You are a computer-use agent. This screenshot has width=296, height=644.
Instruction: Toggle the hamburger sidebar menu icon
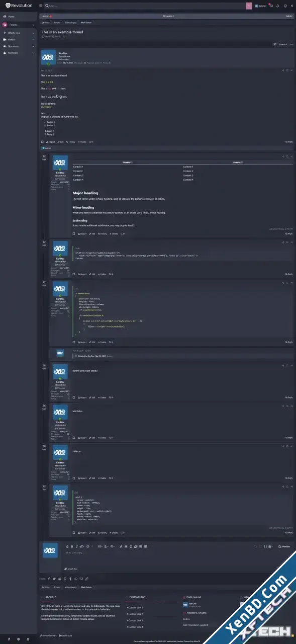pyautogui.click(x=41, y=6)
